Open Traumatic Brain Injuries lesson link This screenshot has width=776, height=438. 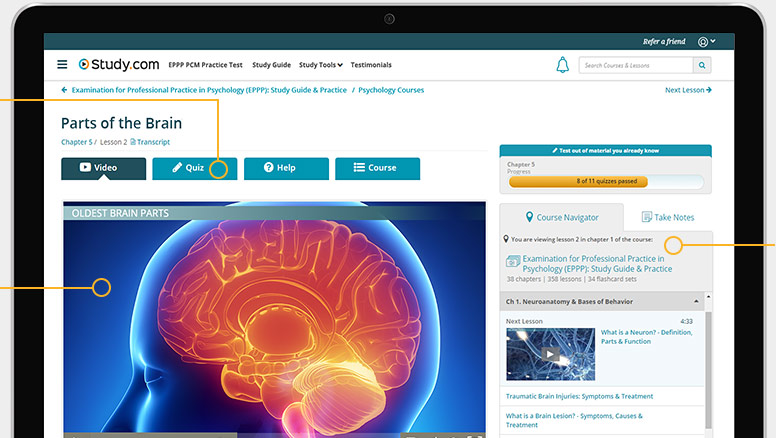point(579,396)
